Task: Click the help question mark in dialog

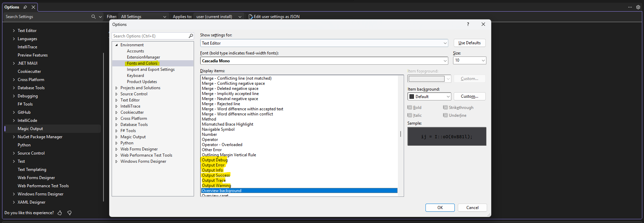Action: click(x=468, y=24)
